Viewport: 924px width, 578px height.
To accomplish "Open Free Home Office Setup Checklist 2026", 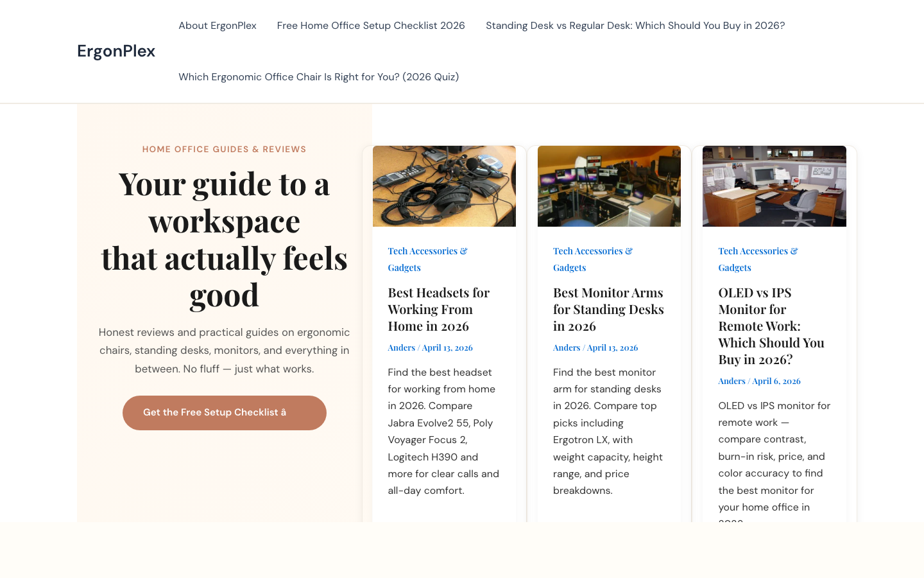I will (371, 26).
